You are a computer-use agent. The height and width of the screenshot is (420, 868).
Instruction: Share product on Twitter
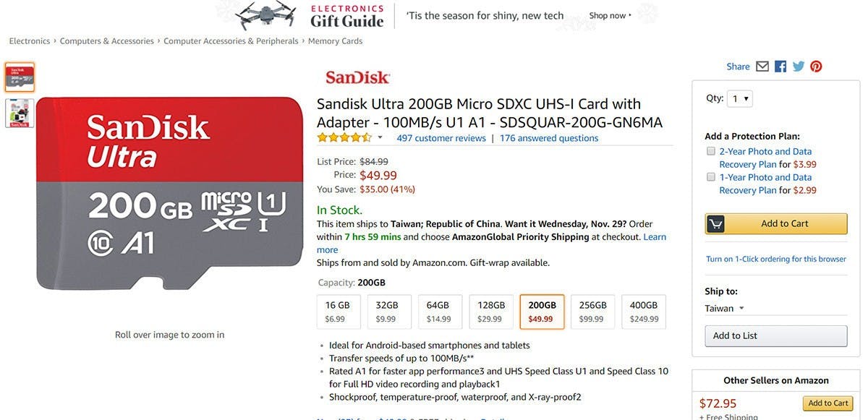(799, 67)
